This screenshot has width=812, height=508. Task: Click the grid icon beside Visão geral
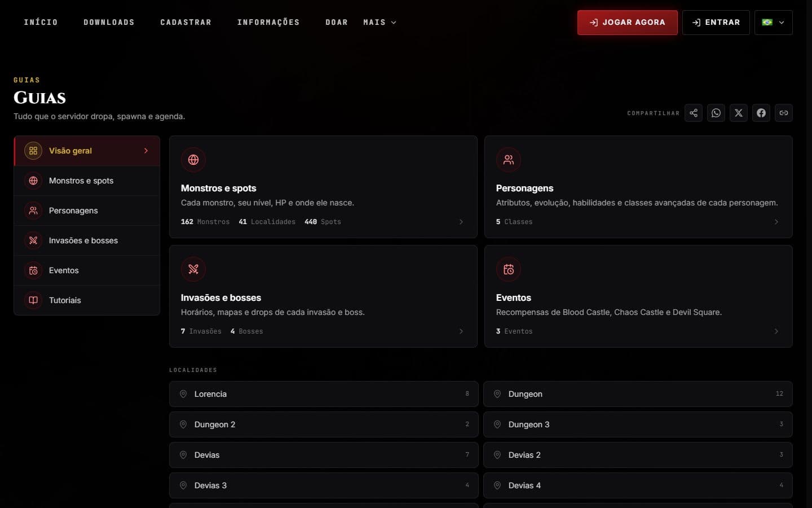click(33, 151)
